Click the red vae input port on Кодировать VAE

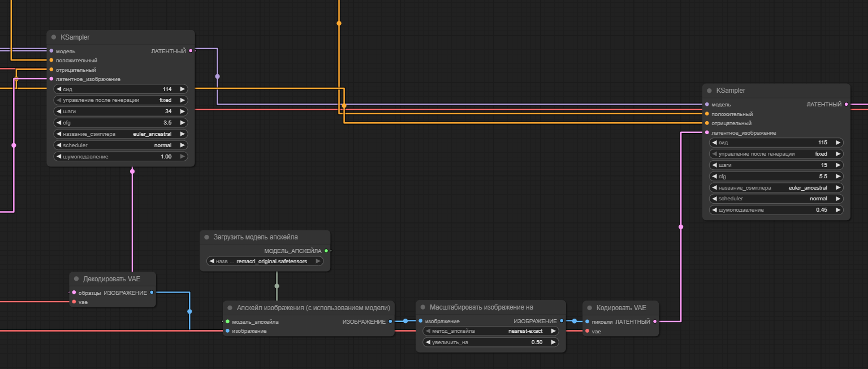(588, 331)
